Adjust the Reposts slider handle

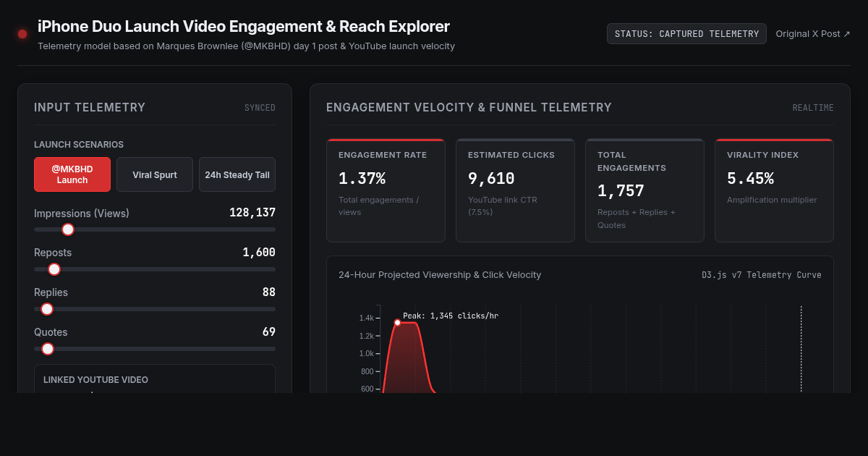click(x=54, y=269)
